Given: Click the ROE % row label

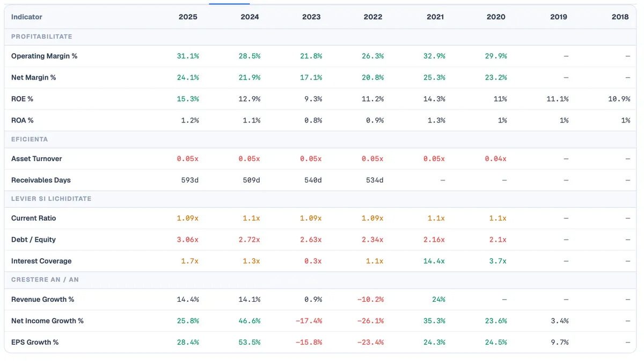Looking at the screenshot, I should 23,99.
